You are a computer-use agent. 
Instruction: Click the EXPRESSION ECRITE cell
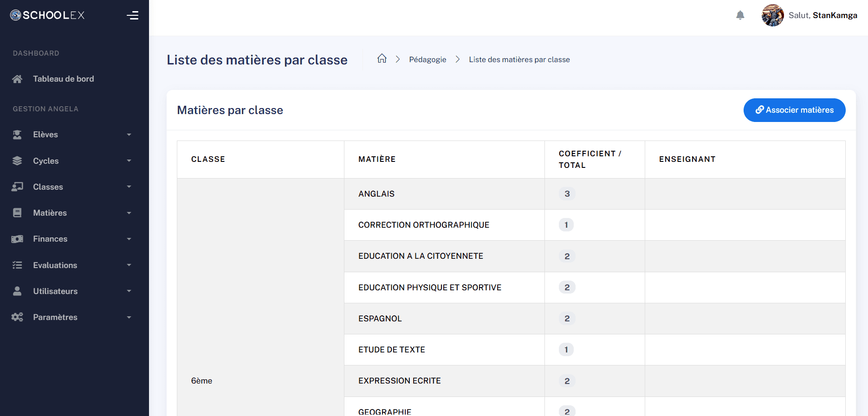[x=444, y=381]
